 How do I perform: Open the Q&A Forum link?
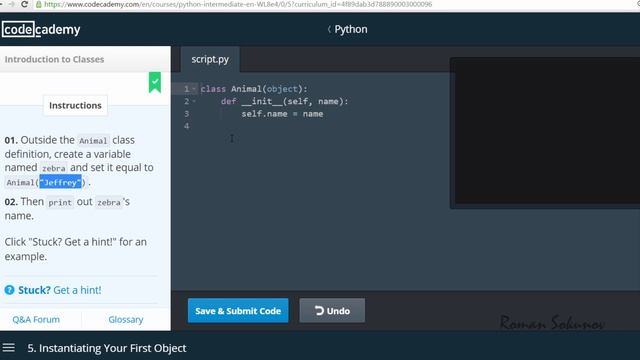click(36, 320)
